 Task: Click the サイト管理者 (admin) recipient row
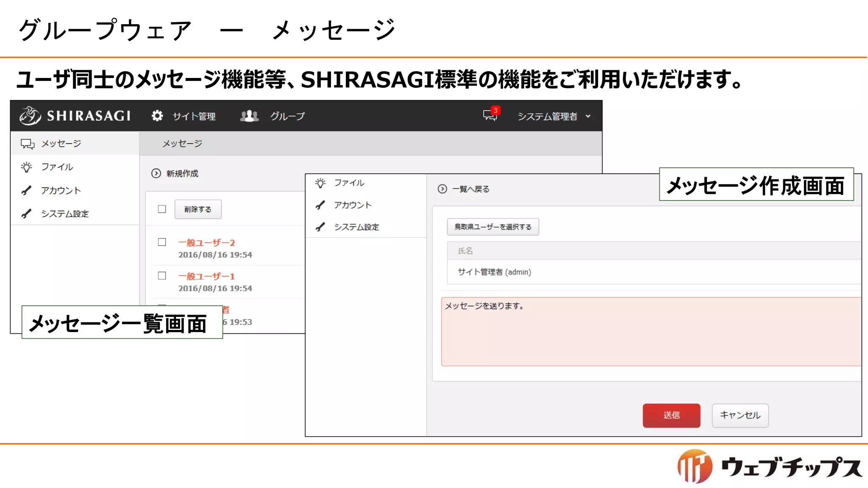(x=654, y=272)
